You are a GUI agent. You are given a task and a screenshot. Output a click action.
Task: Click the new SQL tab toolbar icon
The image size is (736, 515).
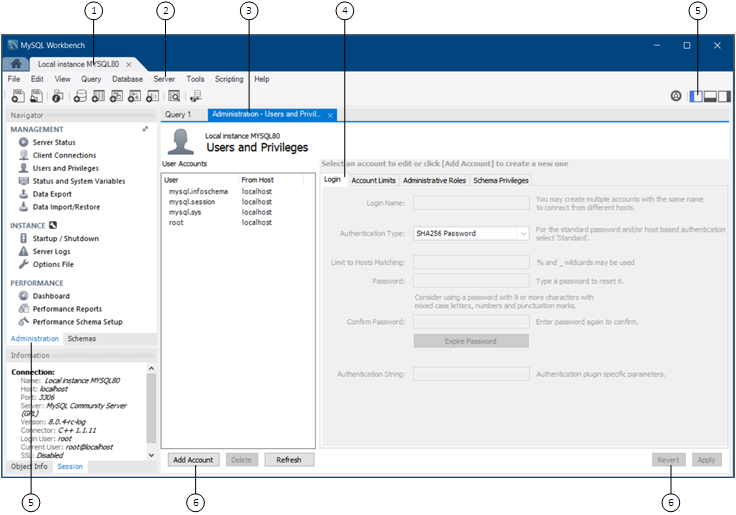pyautogui.click(x=18, y=96)
